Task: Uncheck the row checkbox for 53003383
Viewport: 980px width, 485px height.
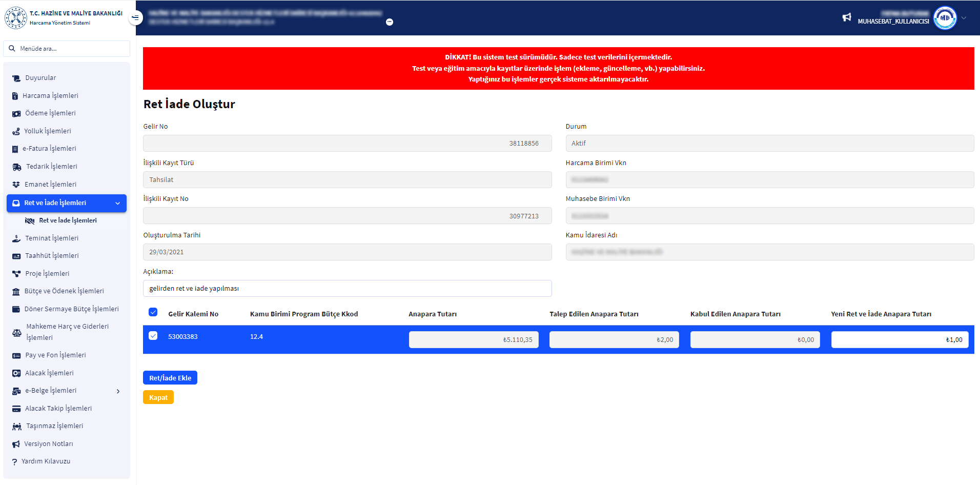Action: 153,336
